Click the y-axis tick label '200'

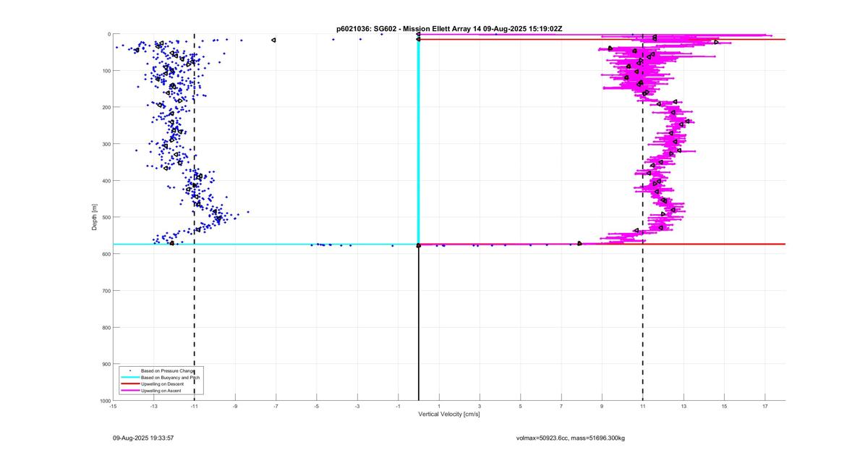click(x=106, y=107)
